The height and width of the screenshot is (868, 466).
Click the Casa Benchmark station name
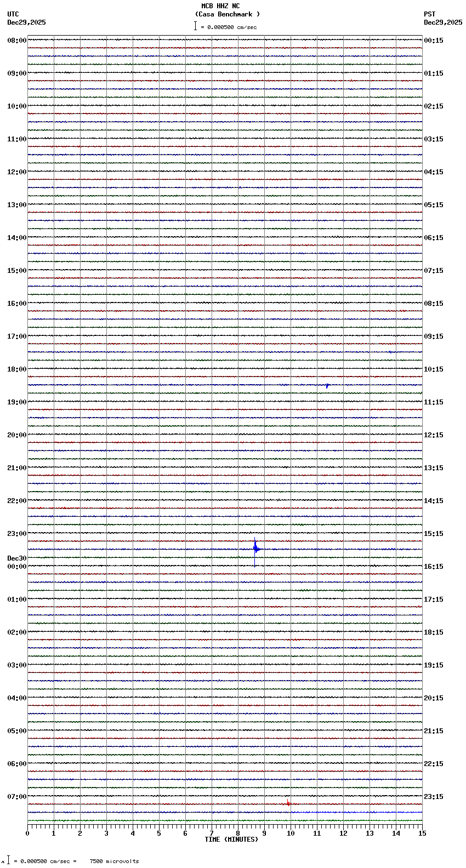tap(227, 14)
